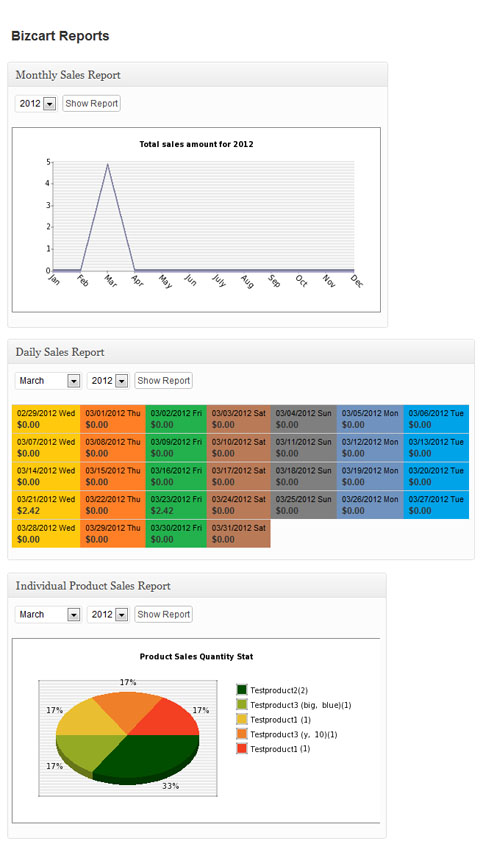Screen dimensions: 483x852
Task: Open the Individual Product Sales year dropdown
Action: [x=108, y=614]
